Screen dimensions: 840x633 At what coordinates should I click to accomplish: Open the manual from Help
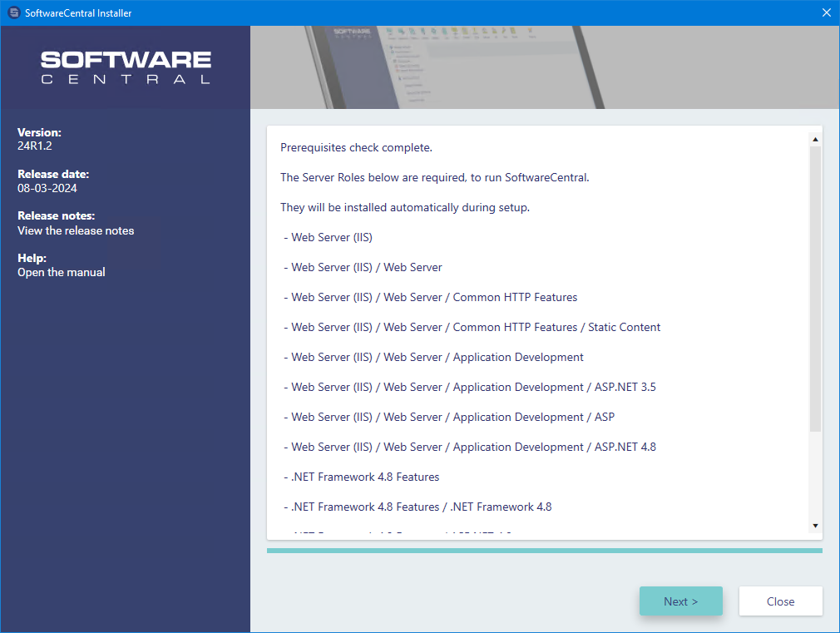(62, 272)
